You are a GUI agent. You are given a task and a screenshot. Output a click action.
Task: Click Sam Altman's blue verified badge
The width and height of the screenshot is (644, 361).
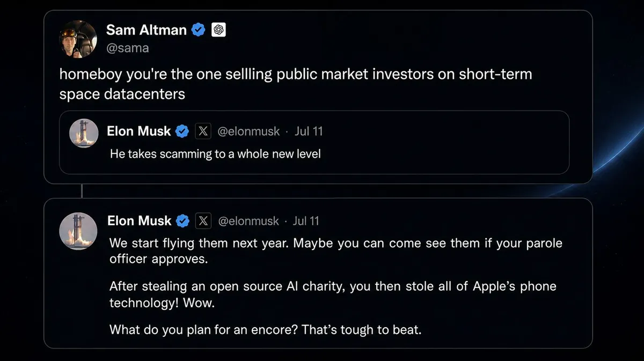click(199, 30)
